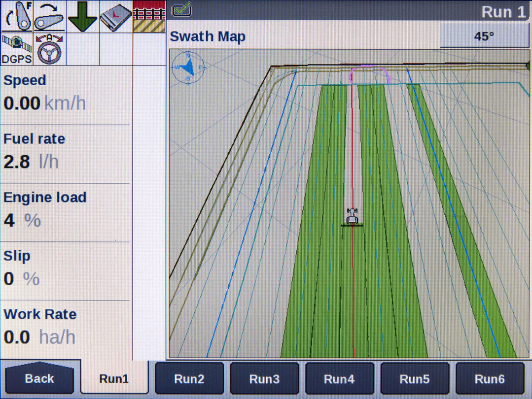
Task: Go to the Run6 tab
Action: 489,379
